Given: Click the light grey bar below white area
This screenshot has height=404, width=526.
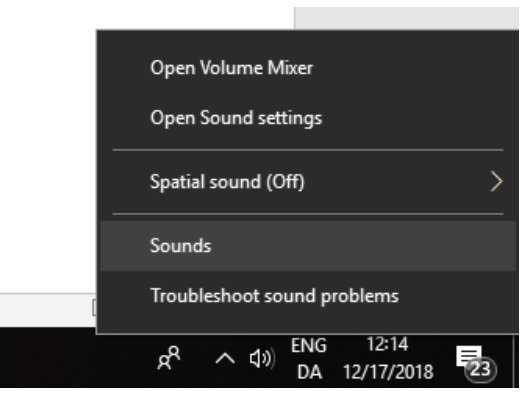Looking at the screenshot, I should tap(47, 310).
